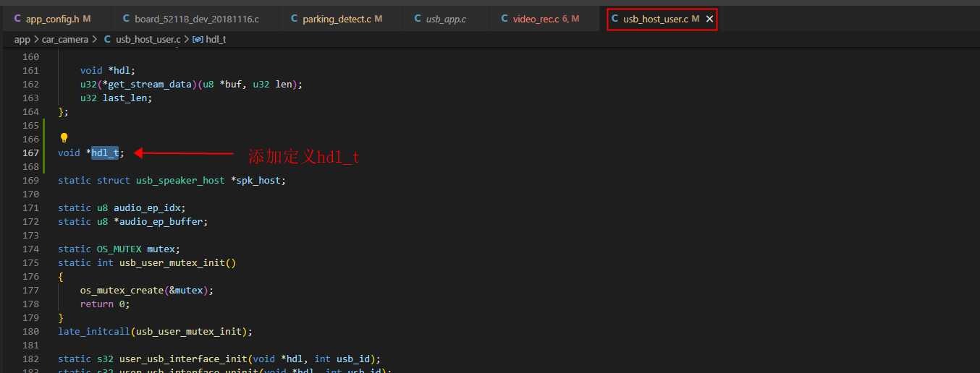The width and height of the screenshot is (980, 373).
Task: Switch to the video_rec.c tab
Action: pyautogui.click(x=546, y=19)
